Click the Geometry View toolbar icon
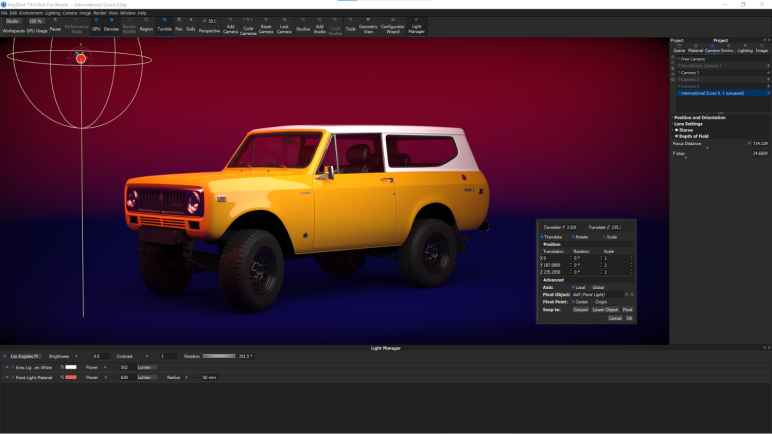 tap(367, 26)
